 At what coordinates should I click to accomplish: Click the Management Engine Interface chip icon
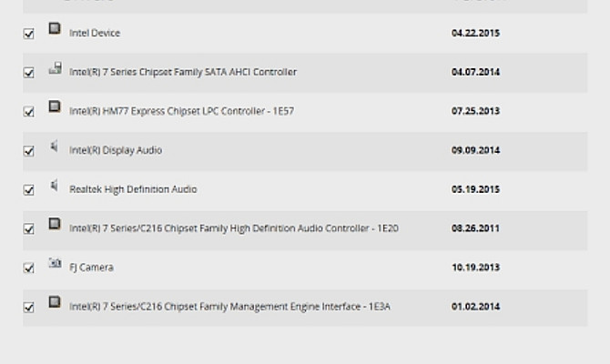pos(55,303)
